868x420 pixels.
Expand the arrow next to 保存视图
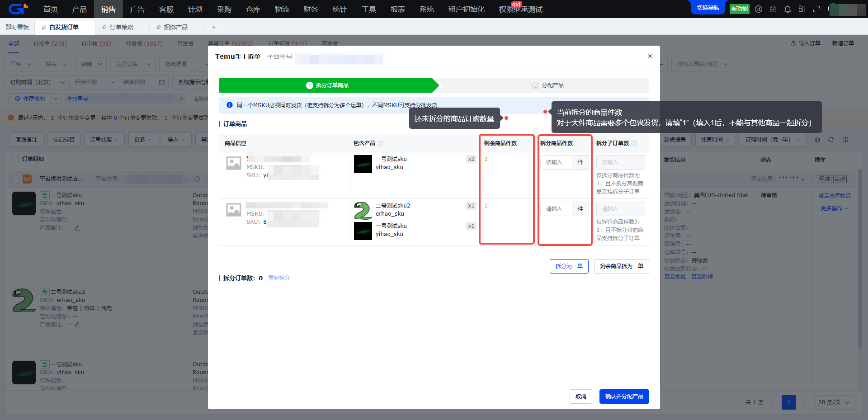(x=56, y=98)
